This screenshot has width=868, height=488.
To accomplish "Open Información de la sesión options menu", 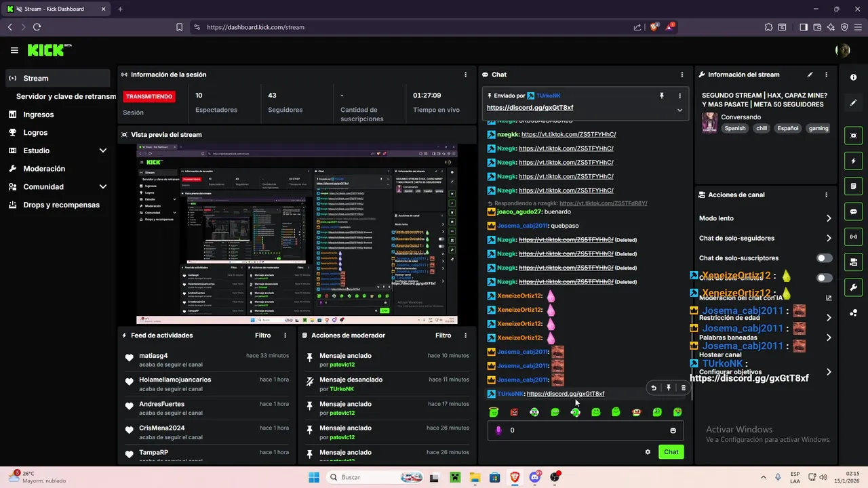I will [x=465, y=75].
